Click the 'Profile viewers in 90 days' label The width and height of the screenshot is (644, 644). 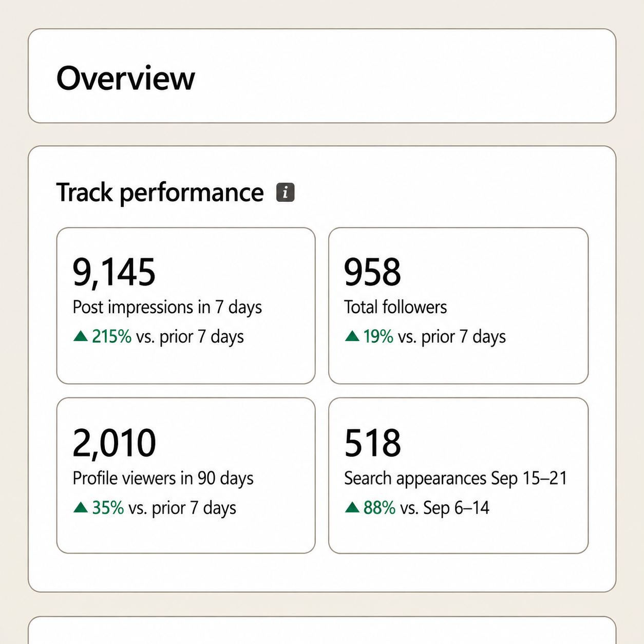tap(163, 478)
